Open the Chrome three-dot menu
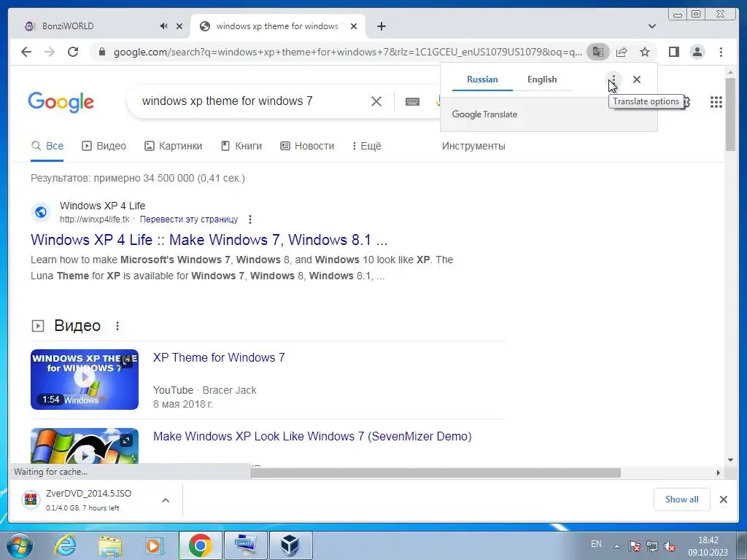The height and width of the screenshot is (560, 747). pos(721,52)
